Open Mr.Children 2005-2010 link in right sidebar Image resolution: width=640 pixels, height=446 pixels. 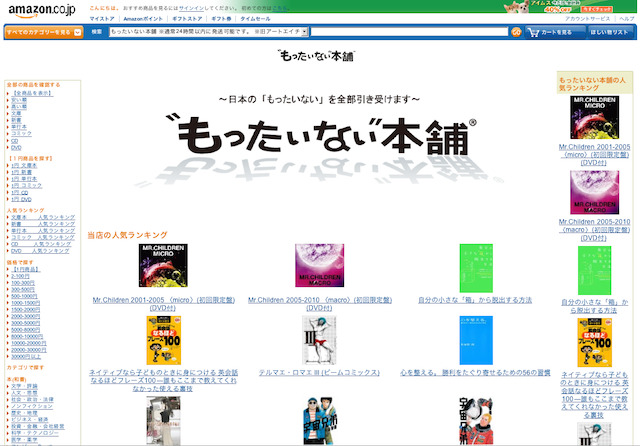coord(594,230)
